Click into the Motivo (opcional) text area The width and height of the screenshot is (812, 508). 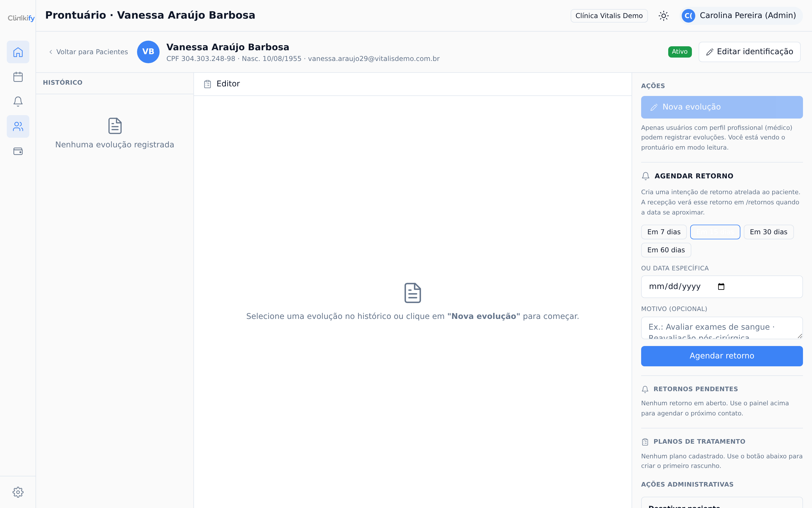coord(722,328)
